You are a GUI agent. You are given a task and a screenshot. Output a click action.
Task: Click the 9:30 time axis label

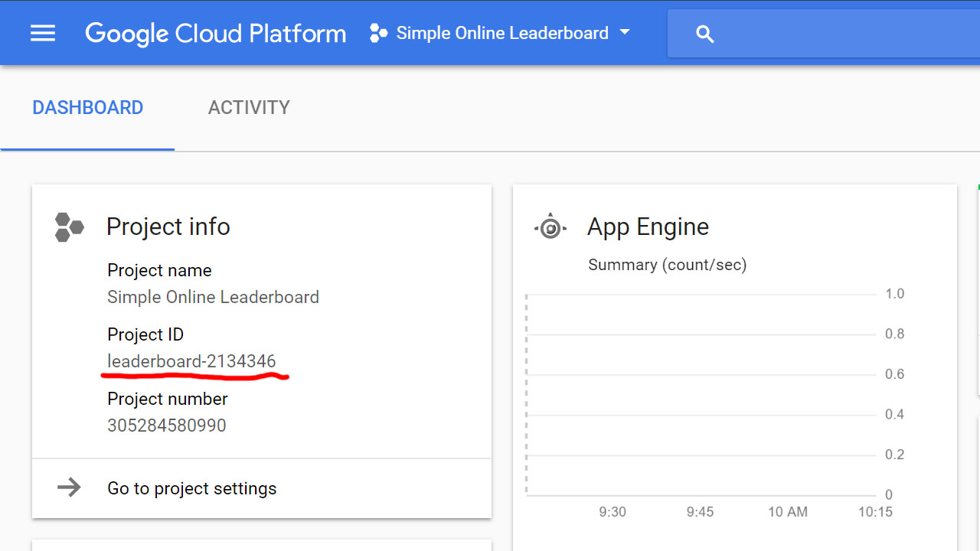pos(612,512)
